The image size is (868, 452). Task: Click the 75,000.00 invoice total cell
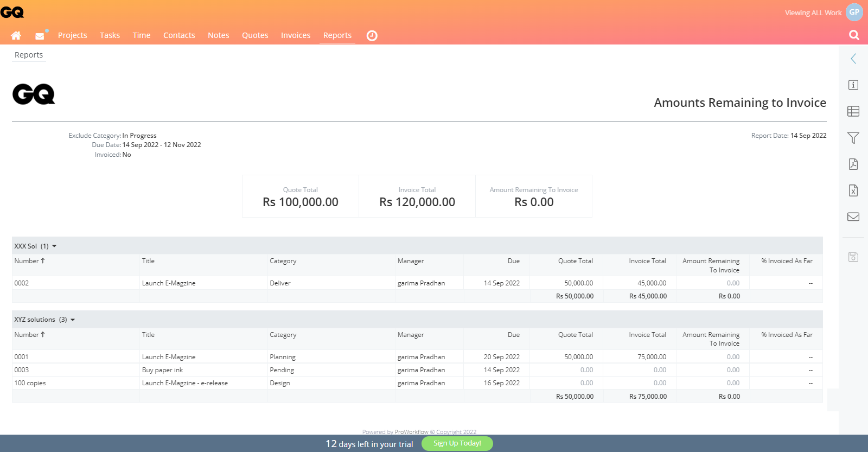click(x=652, y=357)
